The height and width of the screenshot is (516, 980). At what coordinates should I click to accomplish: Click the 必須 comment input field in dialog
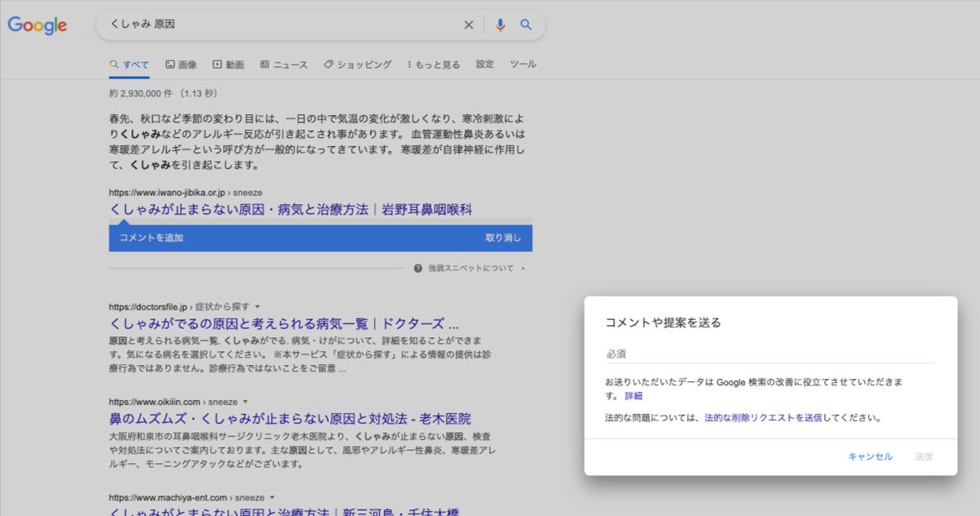point(770,354)
